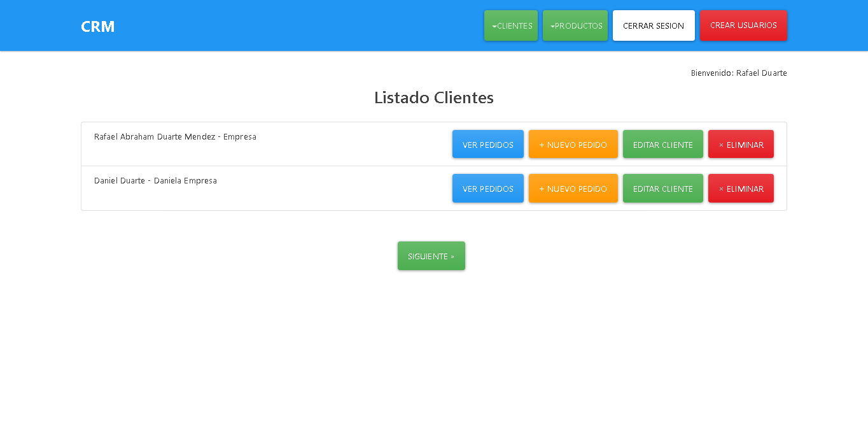Click the plus icon on Rafael's NUEVO PEDIDO button

(540, 144)
